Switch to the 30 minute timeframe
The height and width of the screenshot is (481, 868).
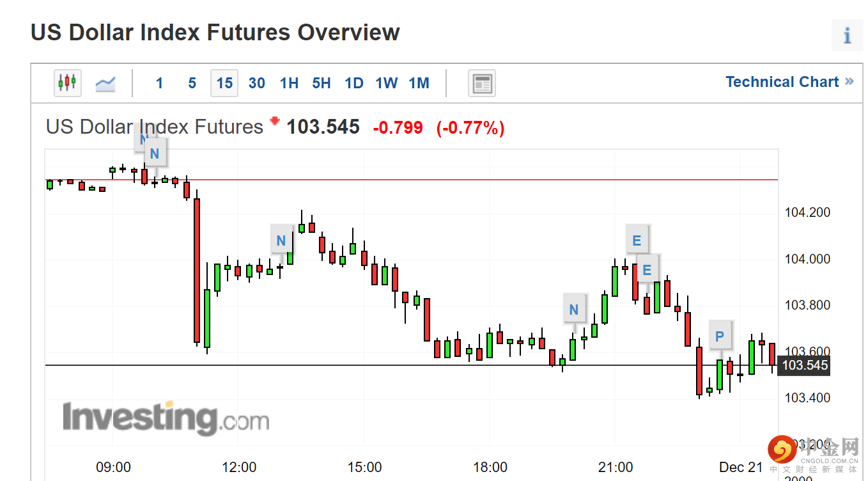(257, 83)
